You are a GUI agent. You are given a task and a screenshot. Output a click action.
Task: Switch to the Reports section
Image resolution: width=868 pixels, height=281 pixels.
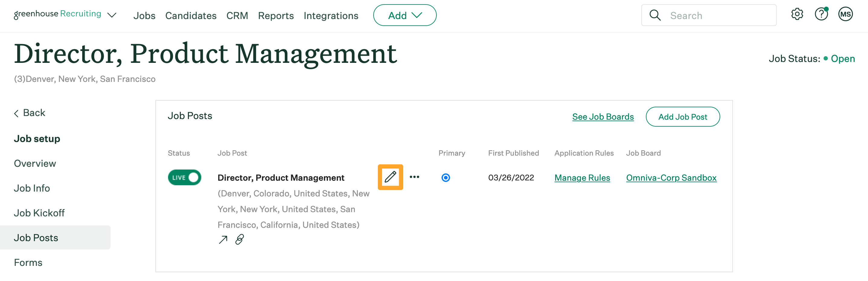point(276,15)
